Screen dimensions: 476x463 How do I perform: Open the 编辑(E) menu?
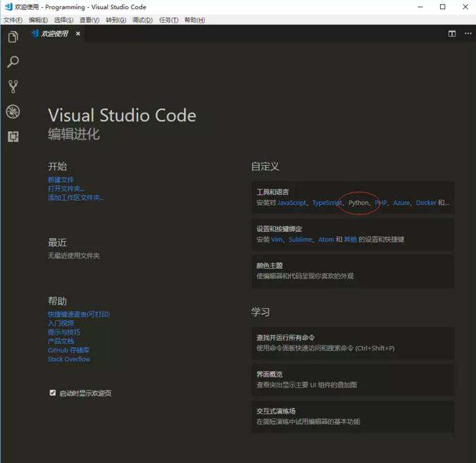click(38, 20)
